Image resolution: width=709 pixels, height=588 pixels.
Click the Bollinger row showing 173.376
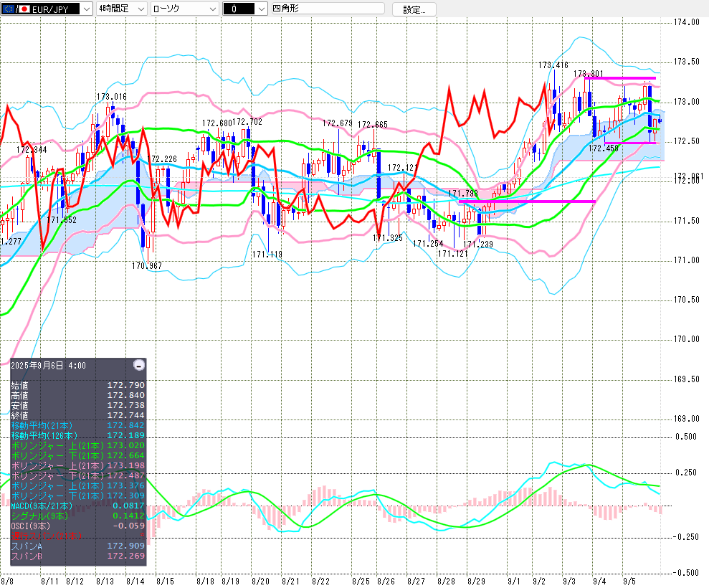[77, 485]
